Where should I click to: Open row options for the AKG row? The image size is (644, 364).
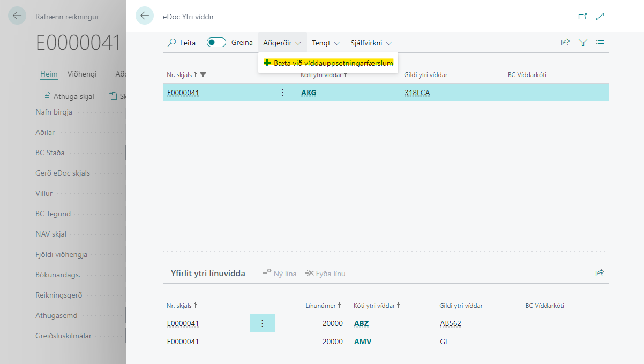coord(282,93)
